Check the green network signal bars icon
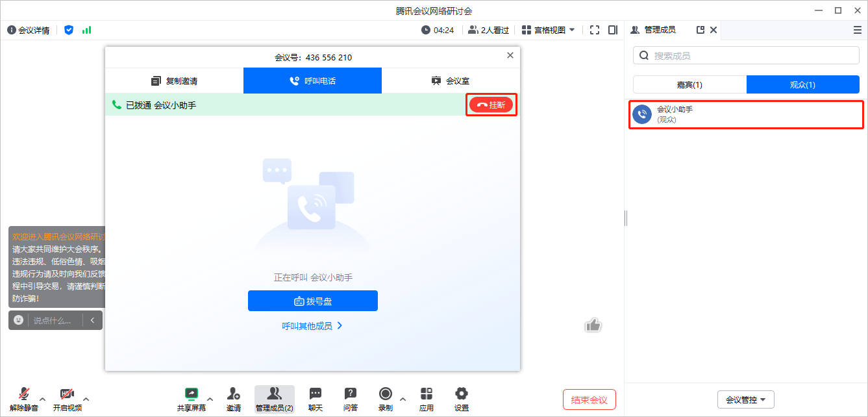Screen dimensions: 868x417 click(87, 30)
